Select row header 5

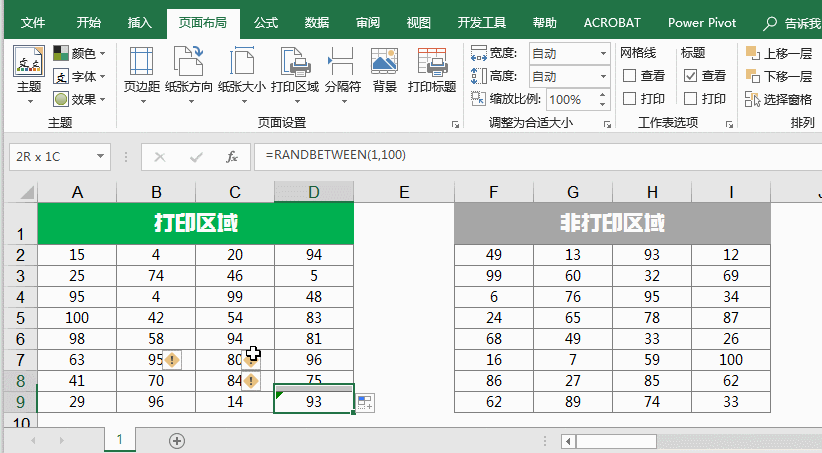tap(20, 318)
